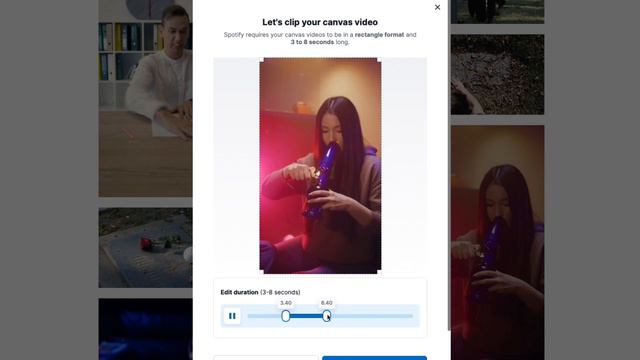Viewport: 640px width, 360px height.
Task: Select the rose on pavement thumbnail
Action: [145, 248]
